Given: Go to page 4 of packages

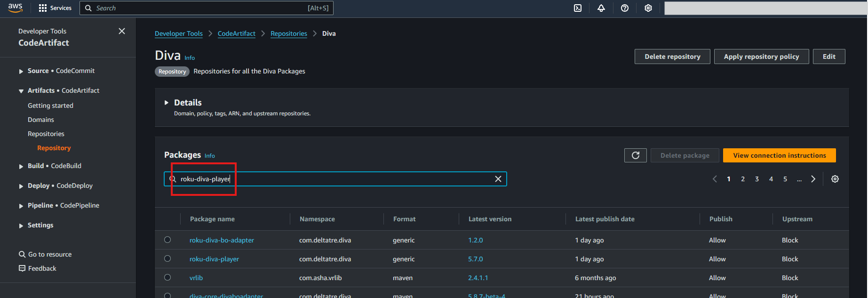Looking at the screenshot, I should (x=771, y=179).
